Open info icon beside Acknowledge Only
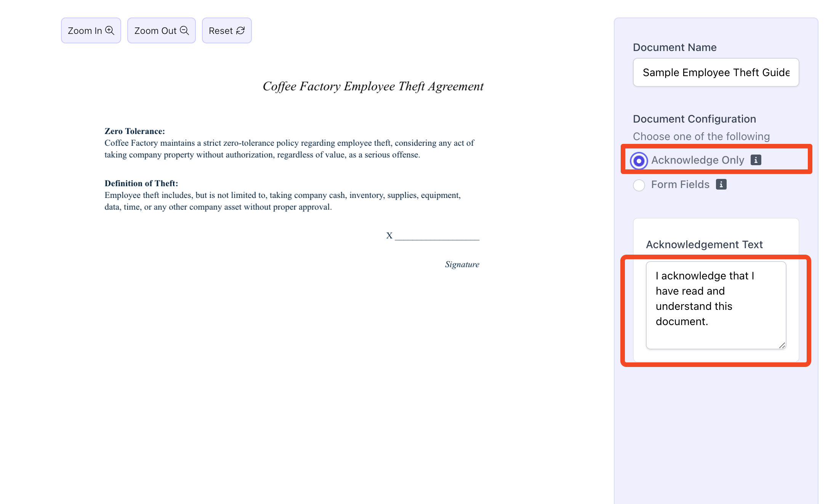 (756, 160)
